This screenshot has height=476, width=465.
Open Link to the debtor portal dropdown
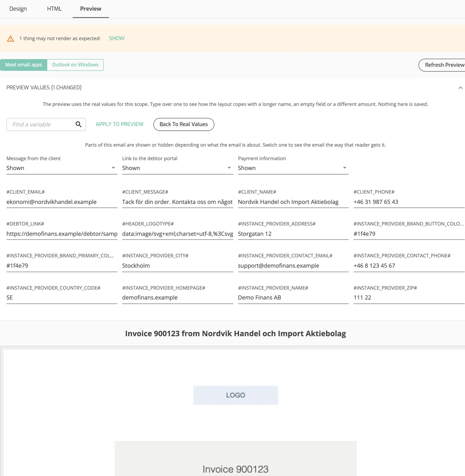pos(177,168)
